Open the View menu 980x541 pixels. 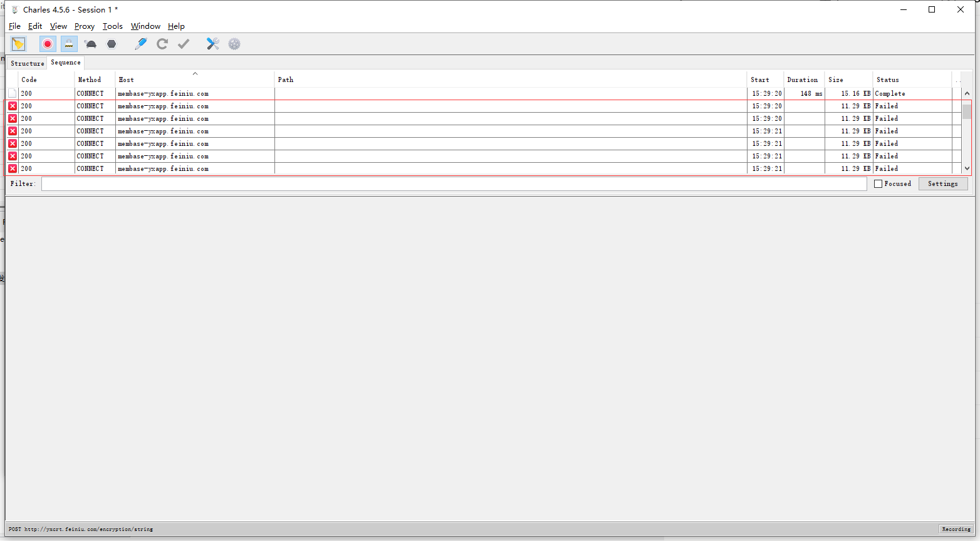[58, 26]
